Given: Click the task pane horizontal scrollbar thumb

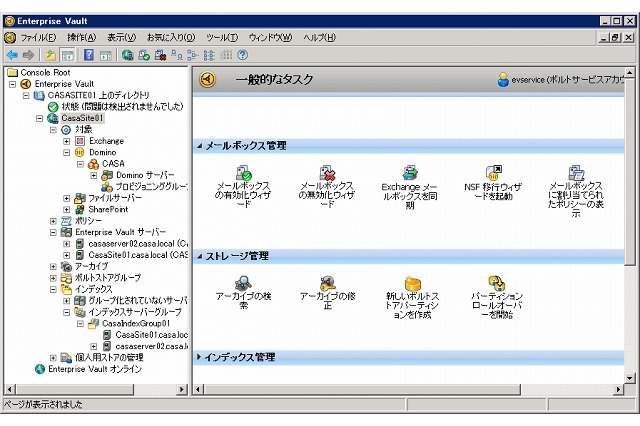Looking at the screenshot, I should (362, 389).
